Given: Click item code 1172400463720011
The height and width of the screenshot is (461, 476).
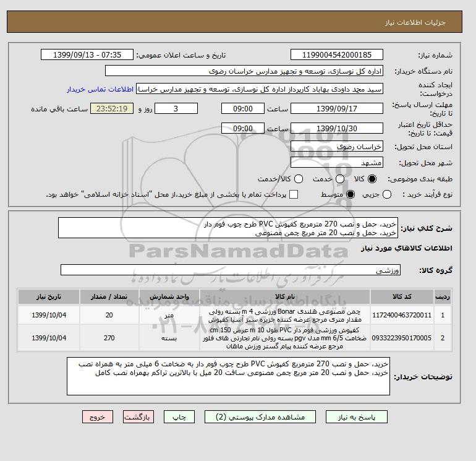Looking at the screenshot, I should coord(402,315).
